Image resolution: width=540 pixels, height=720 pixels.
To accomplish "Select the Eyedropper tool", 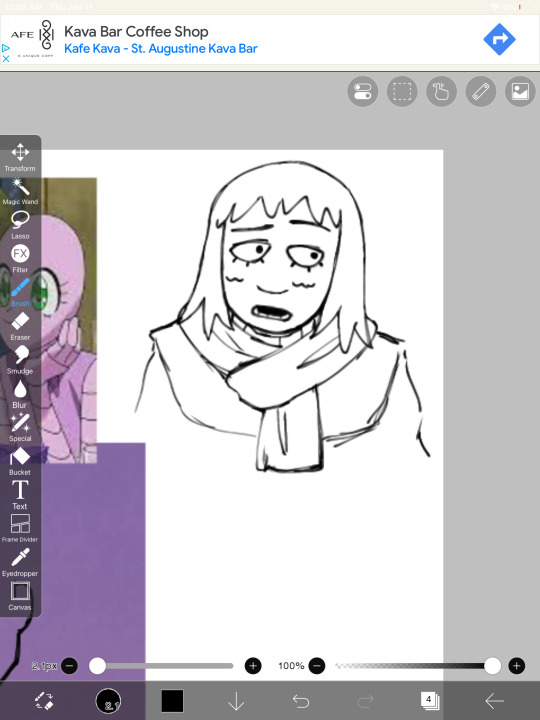I will tap(20, 562).
